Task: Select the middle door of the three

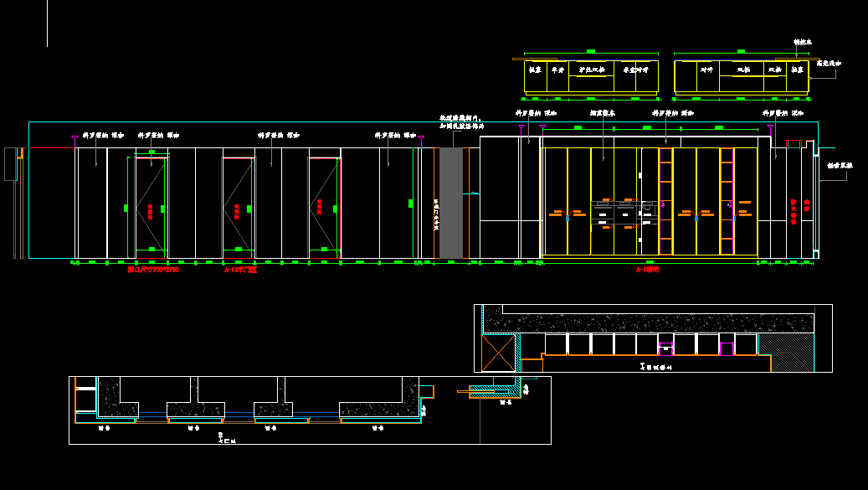Action: (238, 204)
